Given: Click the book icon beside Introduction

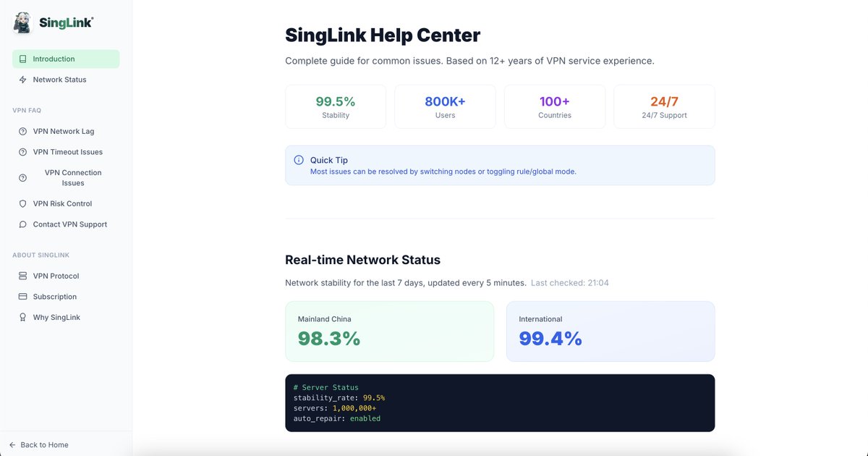Looking at the screenshot, I should 23,59.
